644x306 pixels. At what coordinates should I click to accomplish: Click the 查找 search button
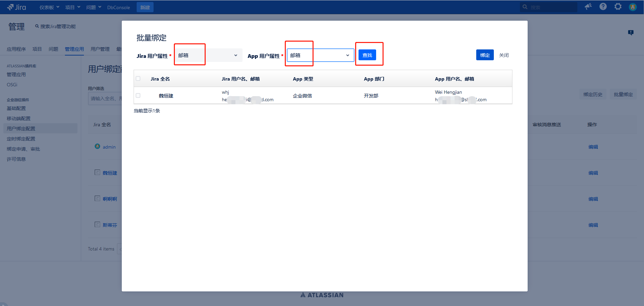click(367, 55)
